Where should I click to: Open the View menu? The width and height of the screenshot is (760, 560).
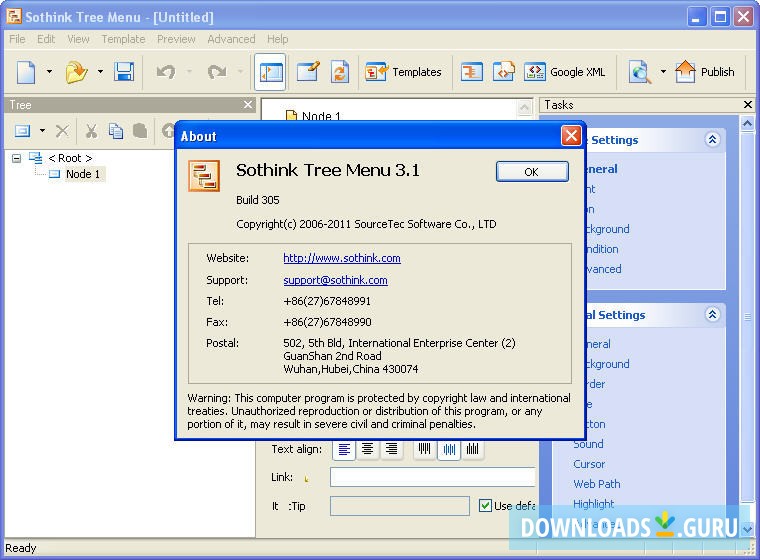79,39
